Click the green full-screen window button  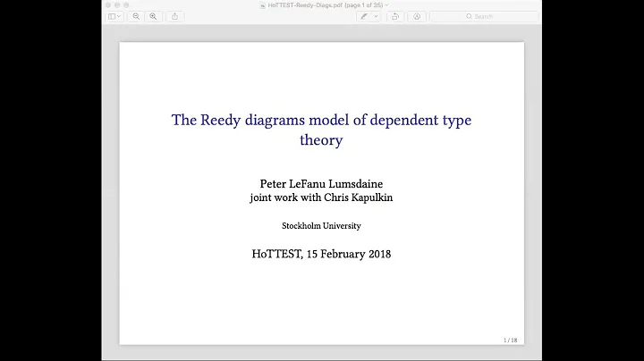126,5
